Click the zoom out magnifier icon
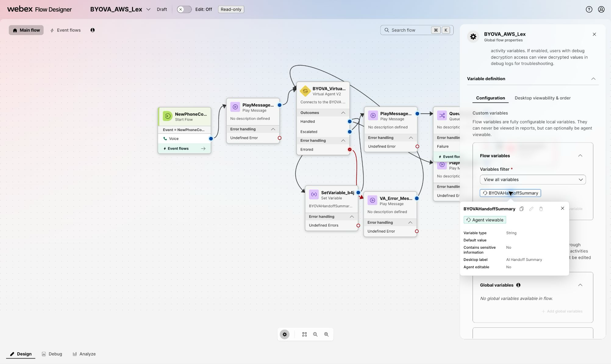Viewport: 611px width, 364px height. pyautogui.click(x=315, y=334)
